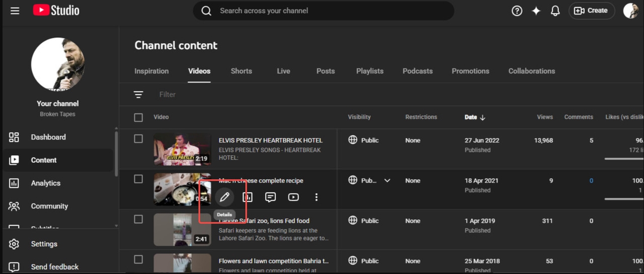Tick the Elvis Presley video checkbox
The height and width of the screenshot is (274, 644).
point(138,139)
